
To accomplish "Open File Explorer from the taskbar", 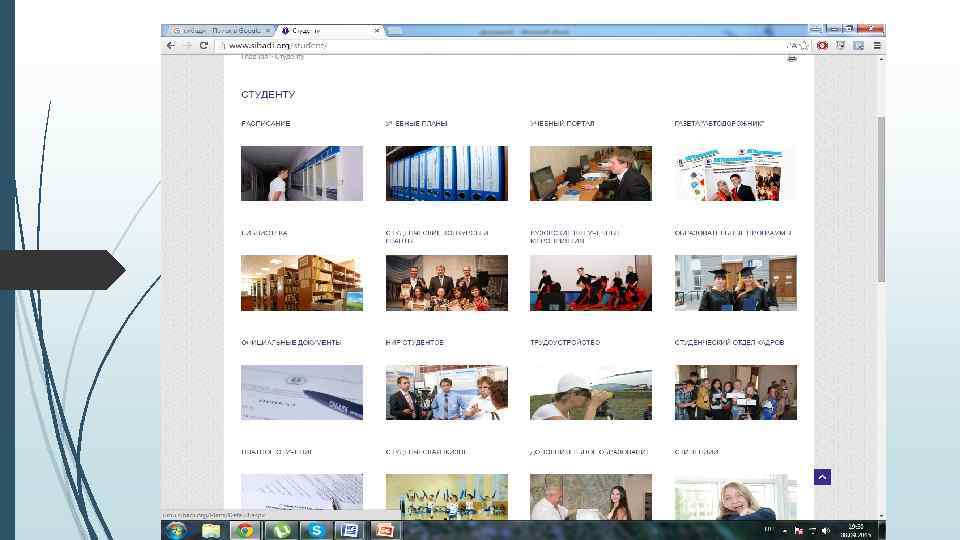I will pos(211,530).
